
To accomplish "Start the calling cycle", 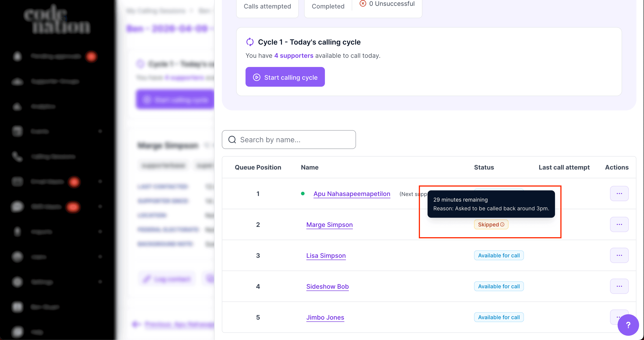I will click(x=285, y=77).
